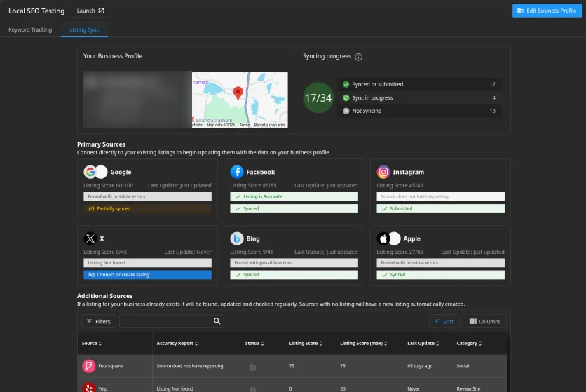Image resolution: width=586 pixels, height=392 pixels.
Task: Click Facebook Synced status bar
Action: (x=294, y=208)
